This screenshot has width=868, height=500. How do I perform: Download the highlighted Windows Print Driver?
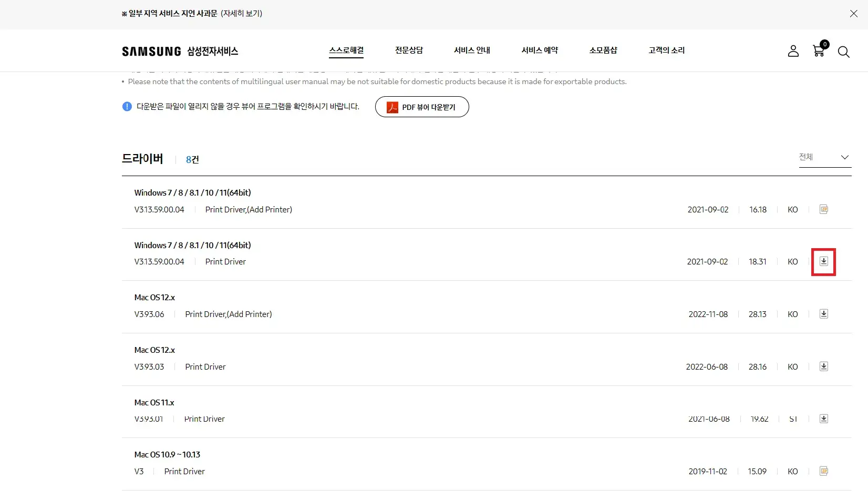point(823,261)
